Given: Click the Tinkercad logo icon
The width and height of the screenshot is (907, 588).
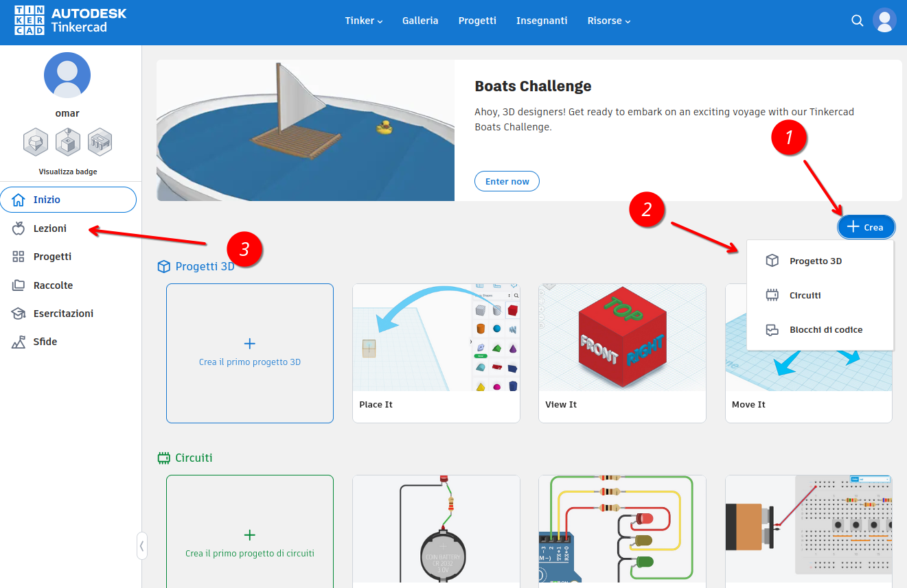Looking at the screenshot, I should [29, 21].
